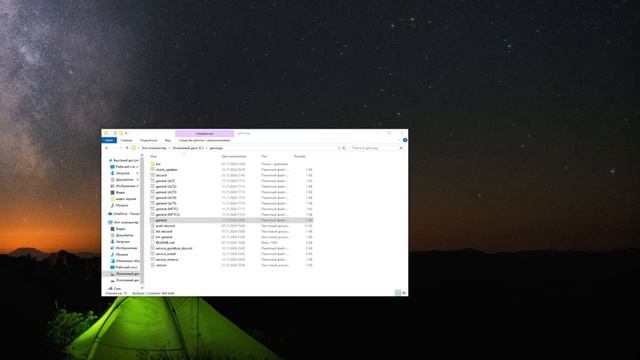The width and height of the screenshot is (640, 360).
Task: Sort by the Тип column header
Action: click(264, 156)
